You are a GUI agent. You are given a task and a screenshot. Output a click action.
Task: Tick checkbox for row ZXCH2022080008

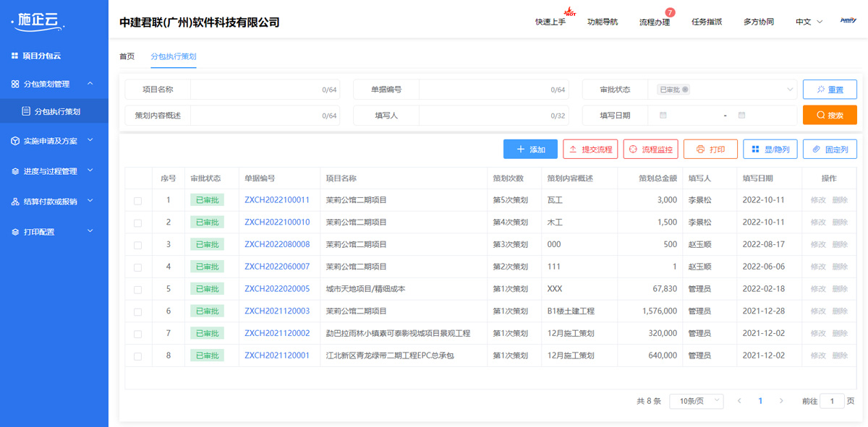click(138, 246)
